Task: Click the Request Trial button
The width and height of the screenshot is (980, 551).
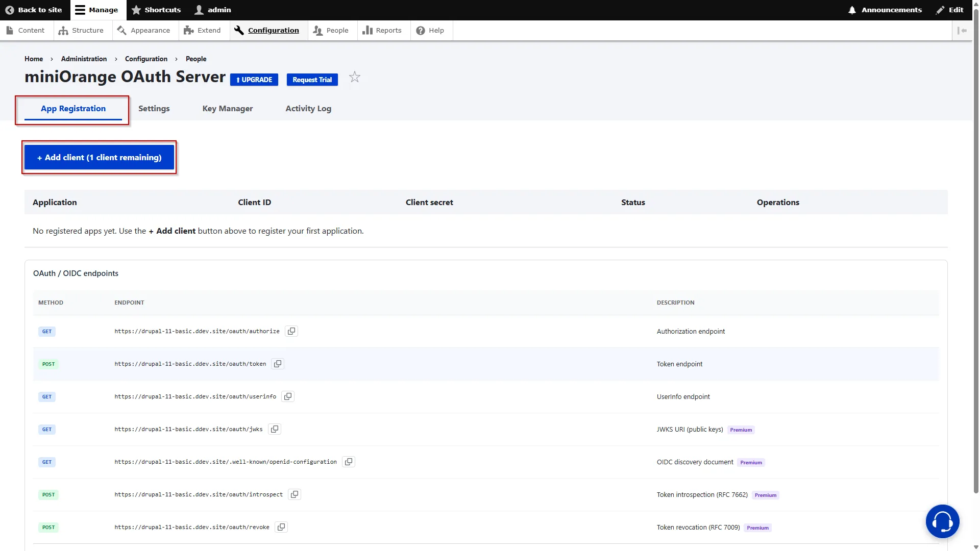Action: (x=312, y=80)
